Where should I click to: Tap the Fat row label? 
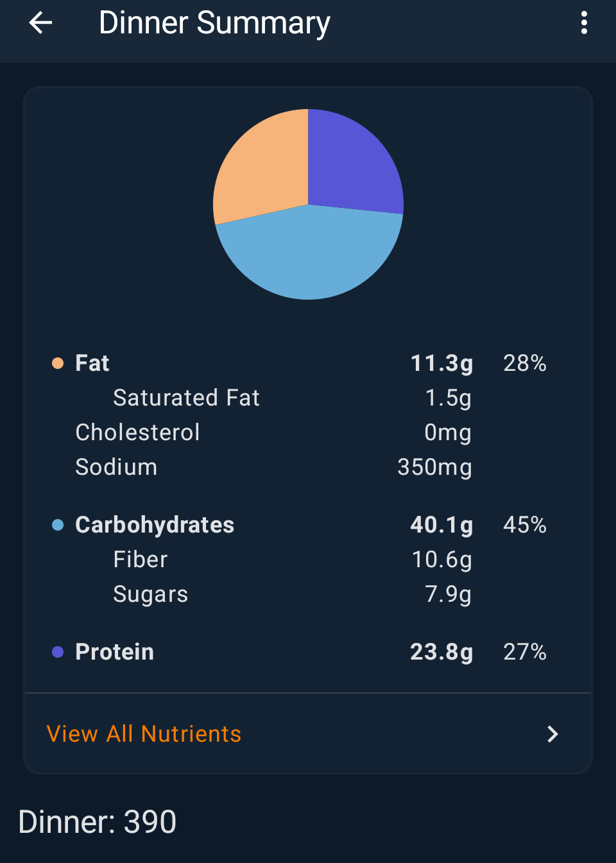click(x=92, y=363)
